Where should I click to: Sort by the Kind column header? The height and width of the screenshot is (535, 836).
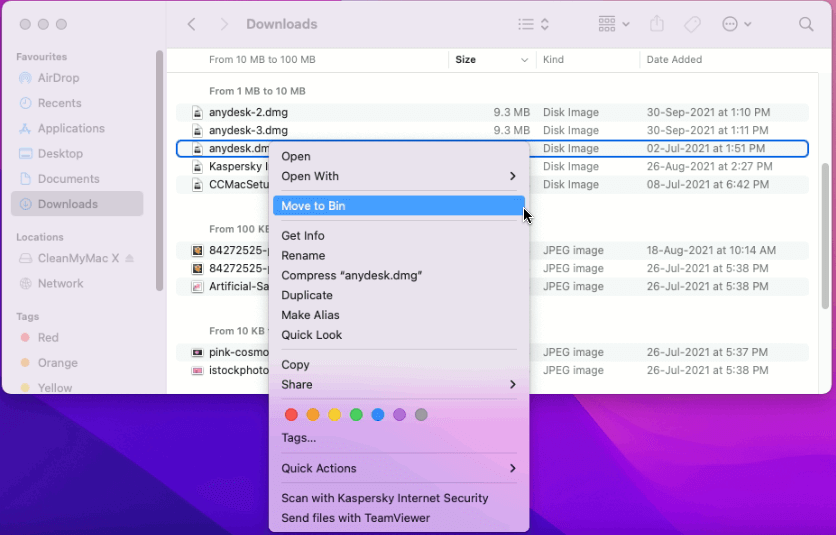588,60
